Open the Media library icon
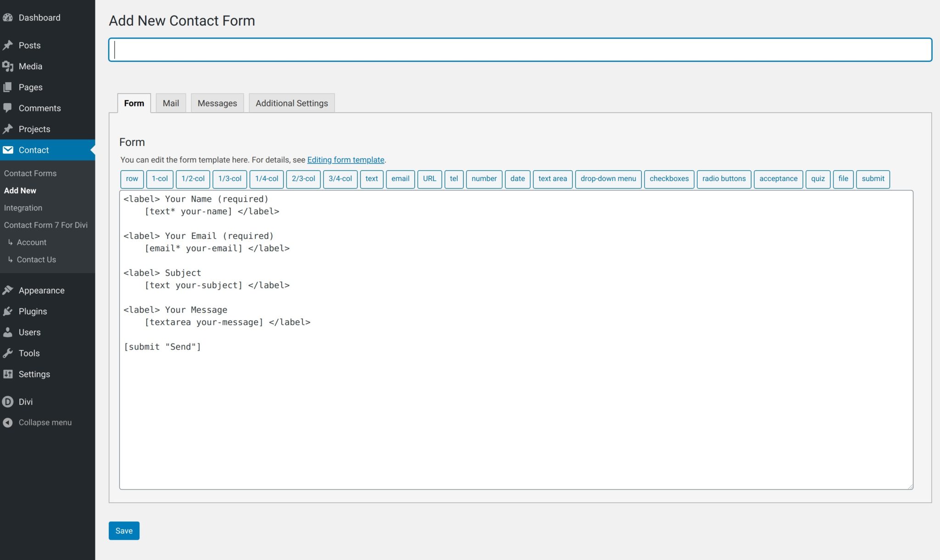This screenshot has width=940, height=560. [x=8, y=66]
